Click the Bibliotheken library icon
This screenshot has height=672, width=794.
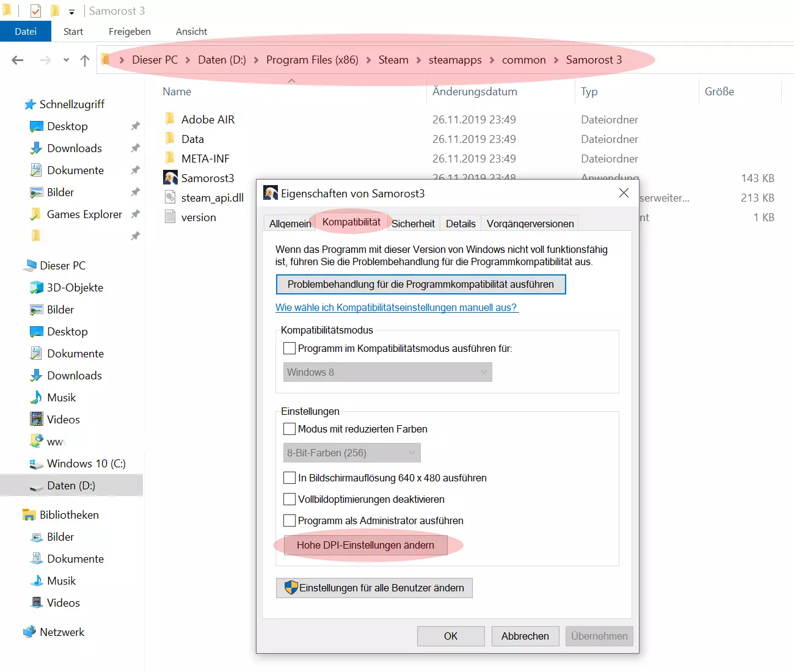click(x=29, y=515)
